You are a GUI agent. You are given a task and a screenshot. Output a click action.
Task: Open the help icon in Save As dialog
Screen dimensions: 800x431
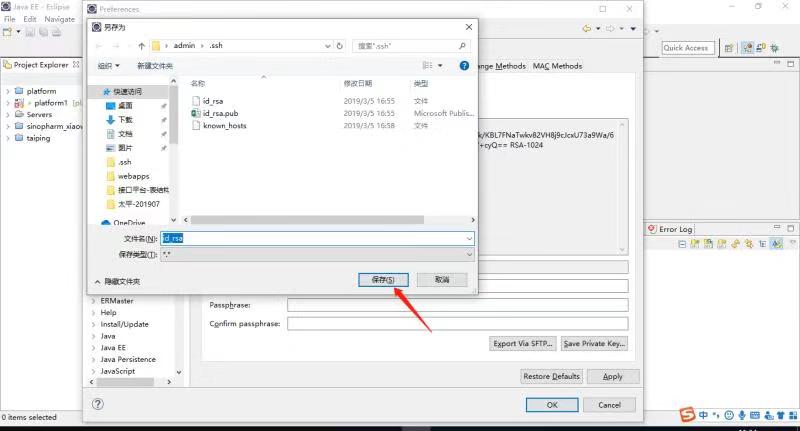click(x=464, y=65)
